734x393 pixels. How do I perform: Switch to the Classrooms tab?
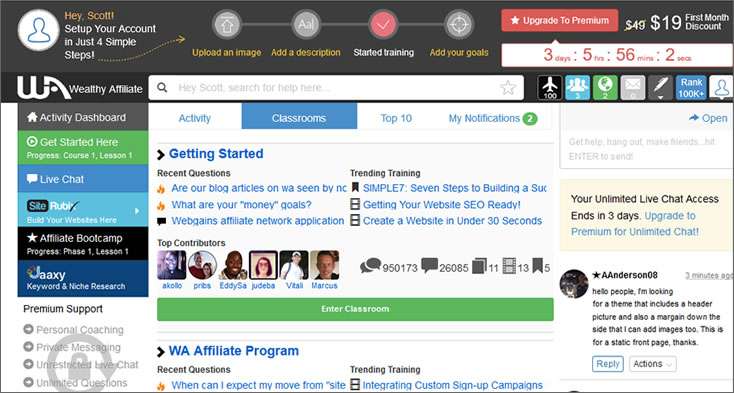click(299, 116)
